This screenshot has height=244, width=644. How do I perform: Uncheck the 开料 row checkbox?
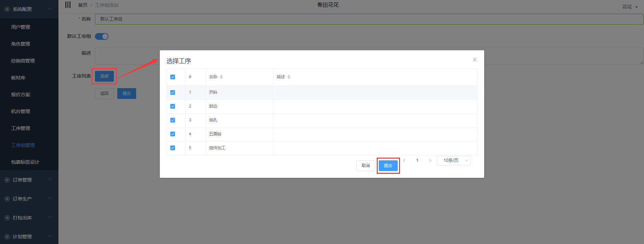(x=173, y=92)
